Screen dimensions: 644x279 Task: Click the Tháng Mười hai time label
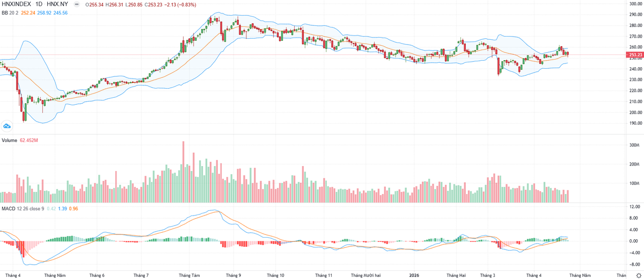(365, 275)
